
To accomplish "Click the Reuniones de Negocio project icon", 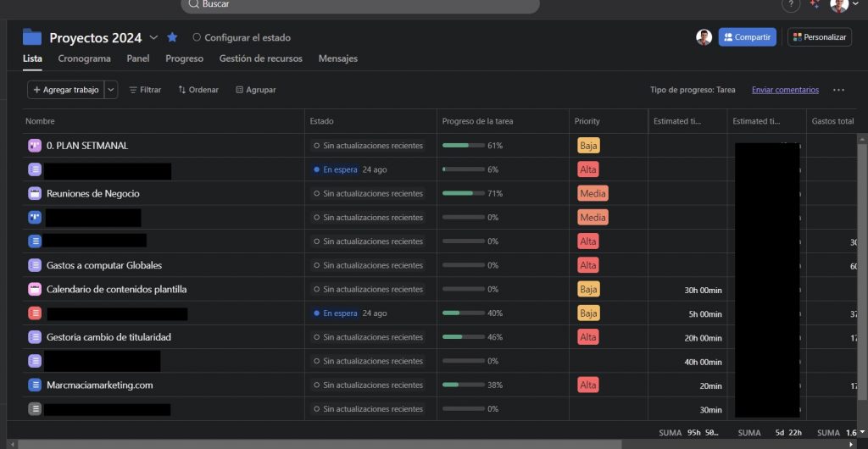I will (x=35, y=193).
